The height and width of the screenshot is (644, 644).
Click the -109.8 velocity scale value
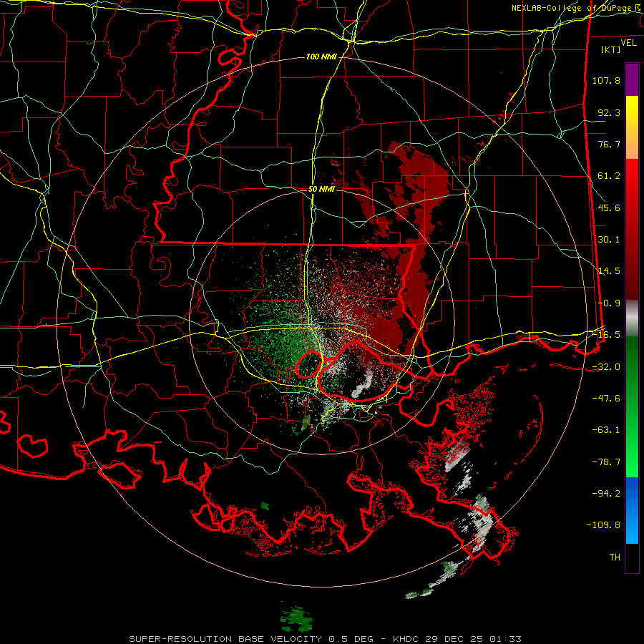[x=604, y=525]
